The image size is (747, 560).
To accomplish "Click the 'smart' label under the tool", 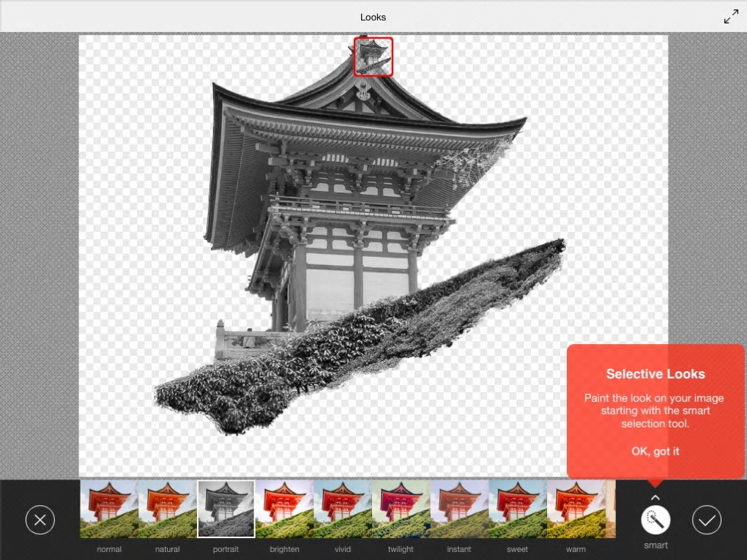I will pos(655,545).
